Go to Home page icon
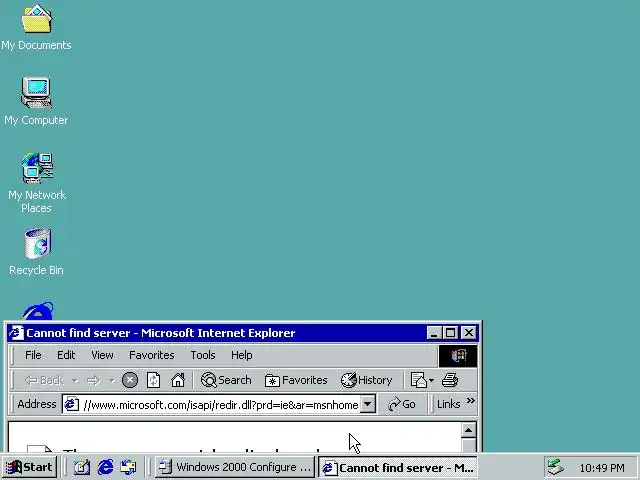640x480 pixels. pos(178,380)
